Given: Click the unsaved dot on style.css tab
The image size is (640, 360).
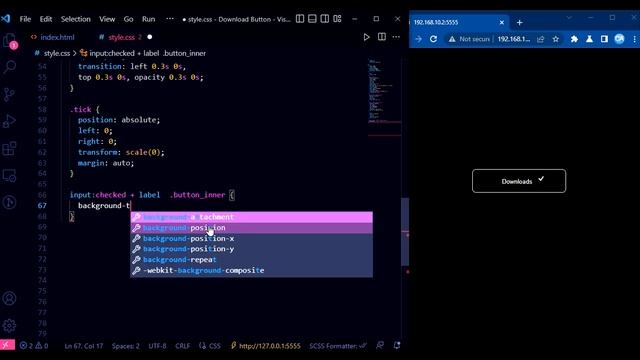Looking at the screenshot, I should 150,37.
